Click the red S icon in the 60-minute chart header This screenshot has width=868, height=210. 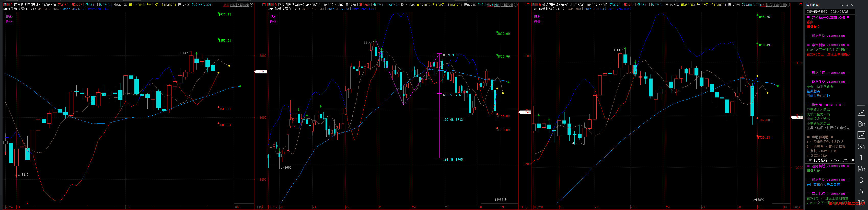click(x=540, y=5)
